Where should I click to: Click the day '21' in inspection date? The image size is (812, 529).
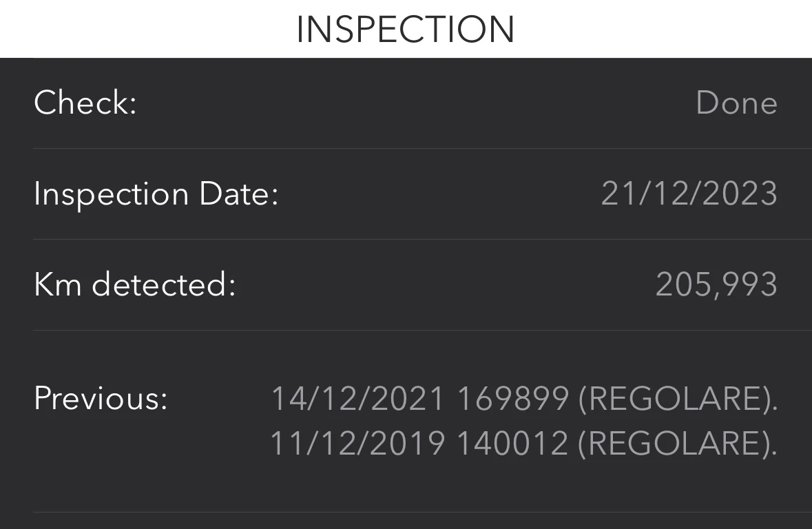pos(616,194)
